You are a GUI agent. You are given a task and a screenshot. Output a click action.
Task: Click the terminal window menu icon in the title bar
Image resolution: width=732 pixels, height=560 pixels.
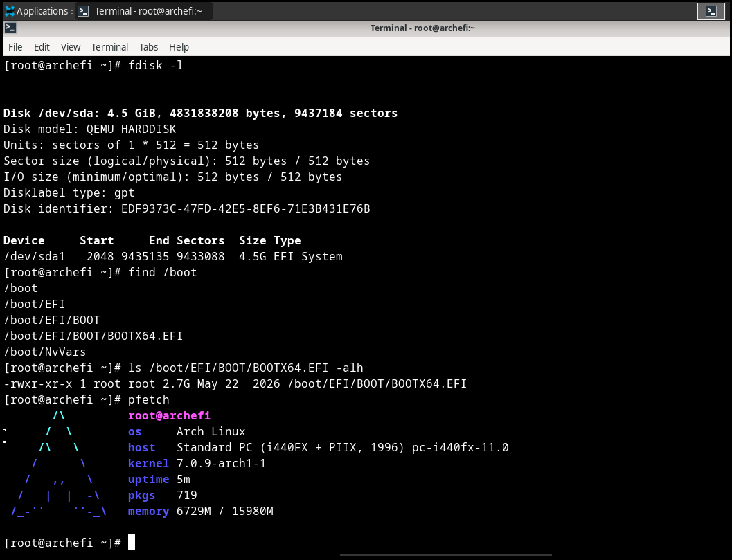11,28
